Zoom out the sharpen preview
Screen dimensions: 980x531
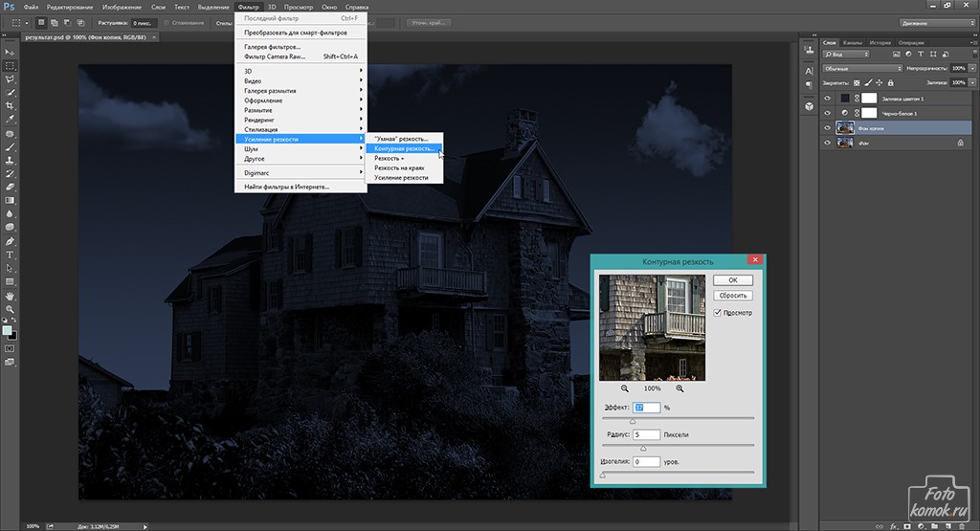tap(624, 388)
